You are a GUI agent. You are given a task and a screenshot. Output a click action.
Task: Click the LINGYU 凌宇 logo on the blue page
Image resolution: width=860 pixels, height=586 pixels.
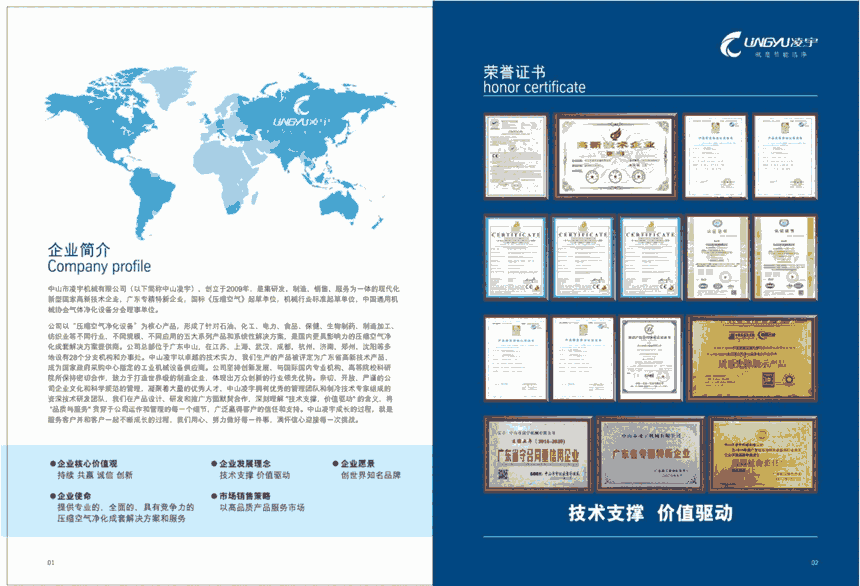769,44
